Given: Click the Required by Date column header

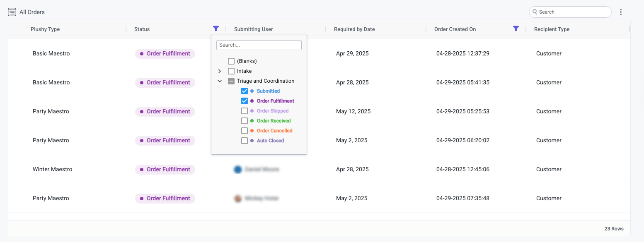Looking at the screenshot, I should [354, 29].
